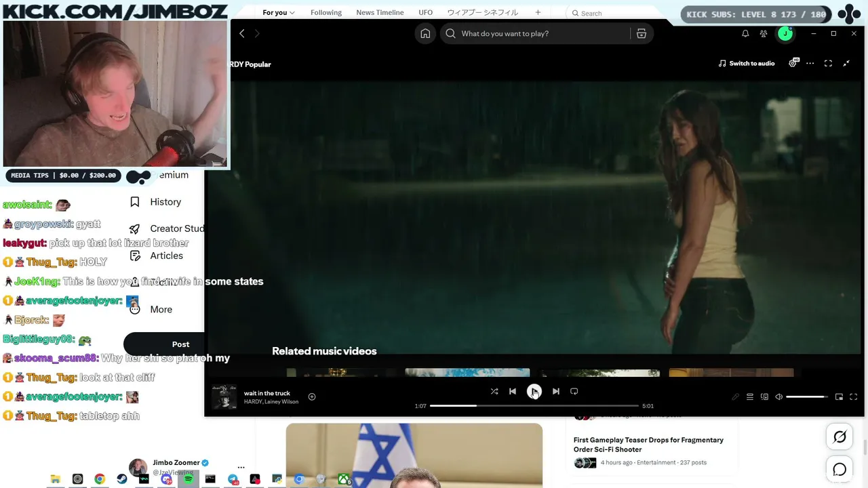Open the News Timeline tab

[x=380, y=13]
